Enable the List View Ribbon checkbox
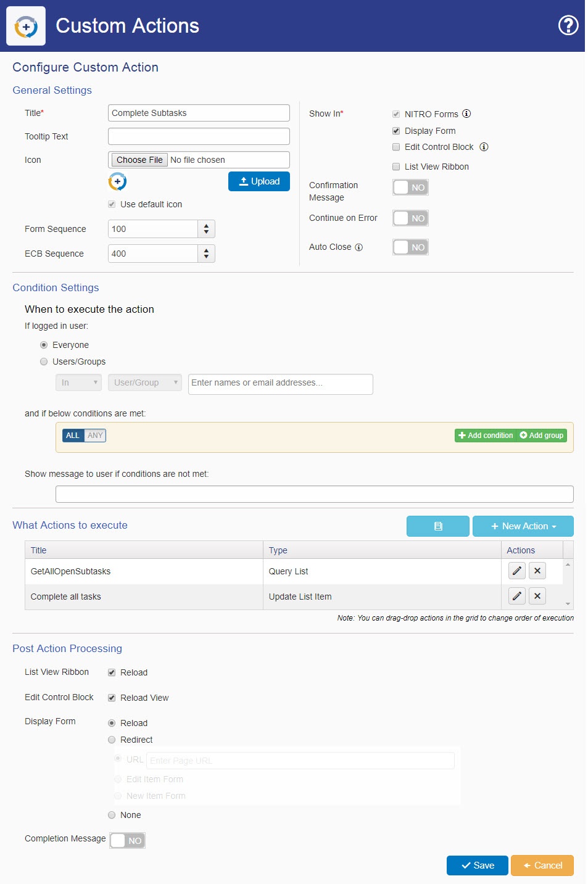This screenshot has height=884, width=588. [396, 167]
